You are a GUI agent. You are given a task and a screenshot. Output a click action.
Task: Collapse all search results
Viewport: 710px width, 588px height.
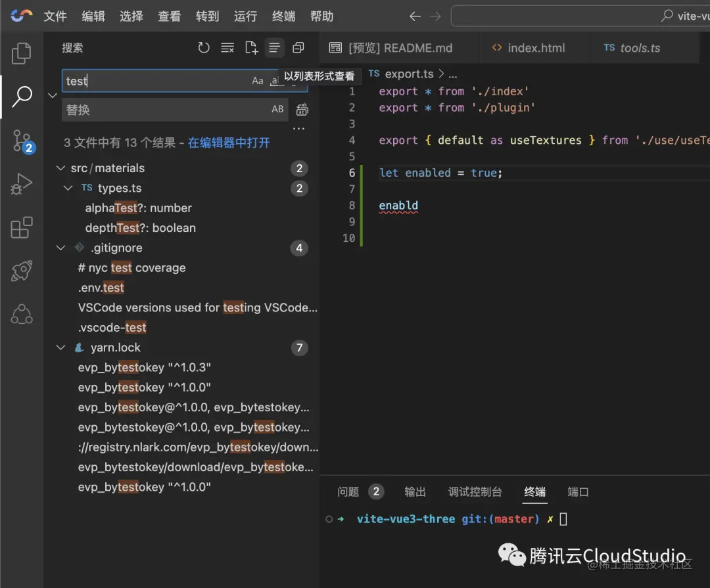(298, 47)
